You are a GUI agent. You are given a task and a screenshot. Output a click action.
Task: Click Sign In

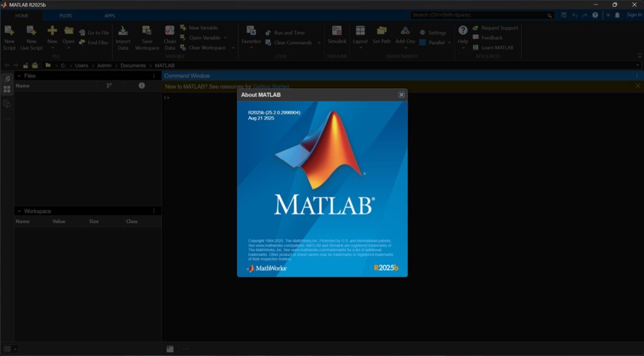click(634, 15)
